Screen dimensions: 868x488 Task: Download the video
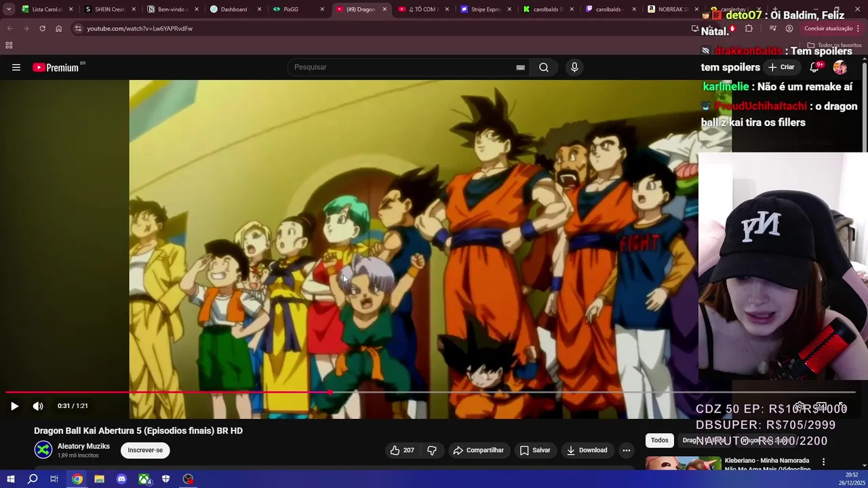coord(587,450)
